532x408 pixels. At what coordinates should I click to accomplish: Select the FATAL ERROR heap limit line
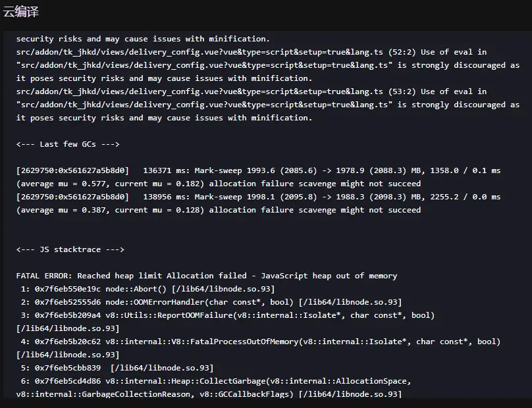tap(207, 276)
